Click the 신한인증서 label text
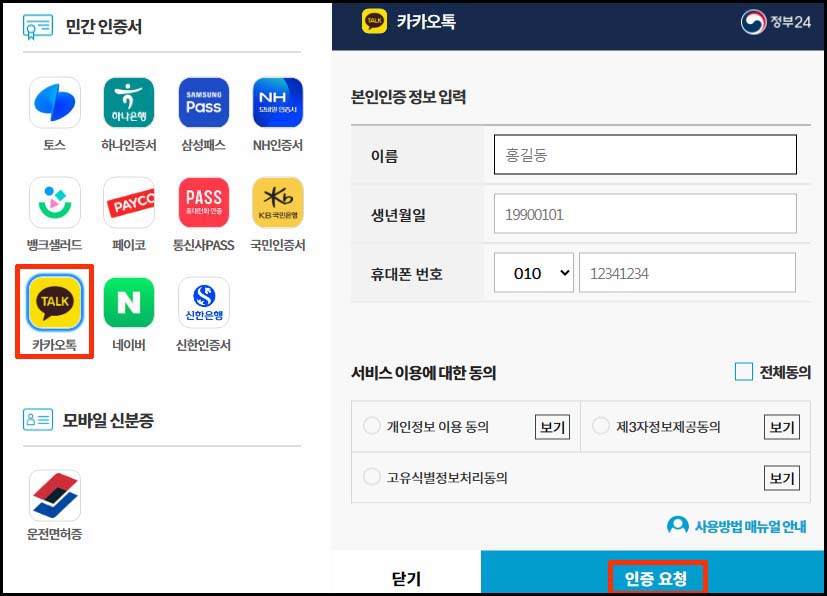This screenshot has width=827, height=596. (204, 345)
